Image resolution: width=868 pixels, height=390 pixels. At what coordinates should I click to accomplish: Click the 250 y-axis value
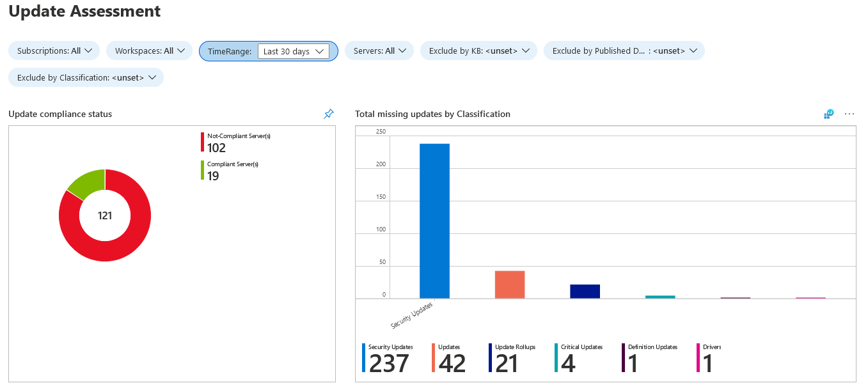click(381, 132)
